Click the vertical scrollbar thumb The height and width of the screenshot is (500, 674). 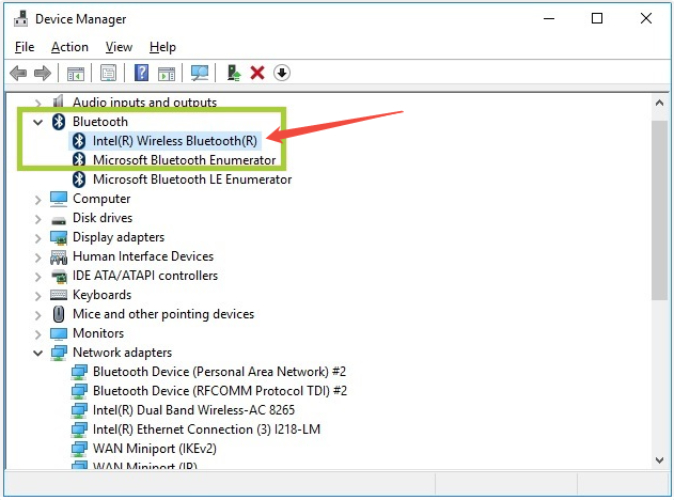[x=659, y=210]
